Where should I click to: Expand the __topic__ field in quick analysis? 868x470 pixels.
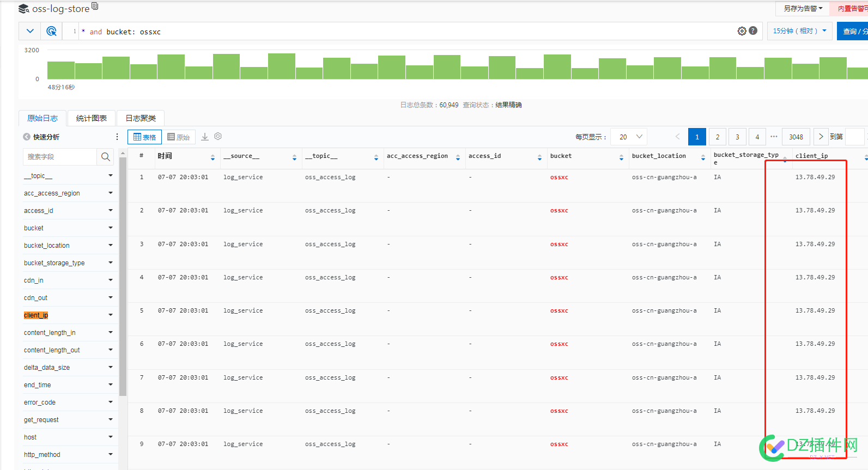click(111, 175)
